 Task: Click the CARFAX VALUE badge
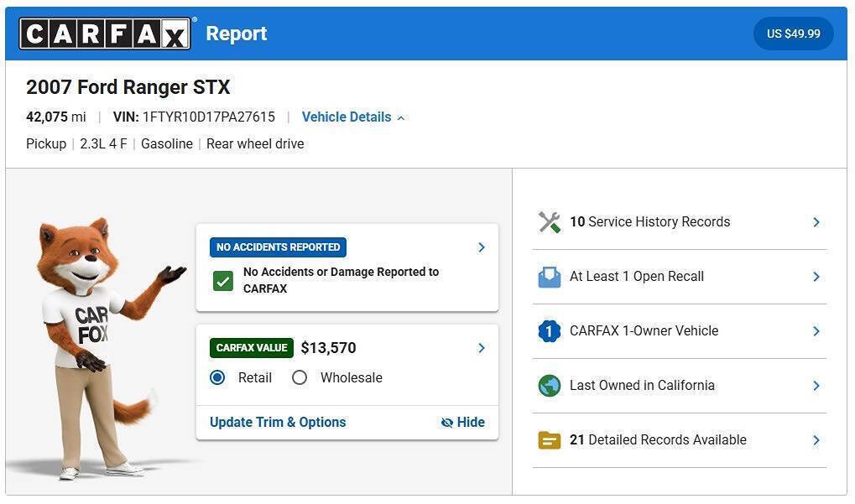click(x=252, y=348)
